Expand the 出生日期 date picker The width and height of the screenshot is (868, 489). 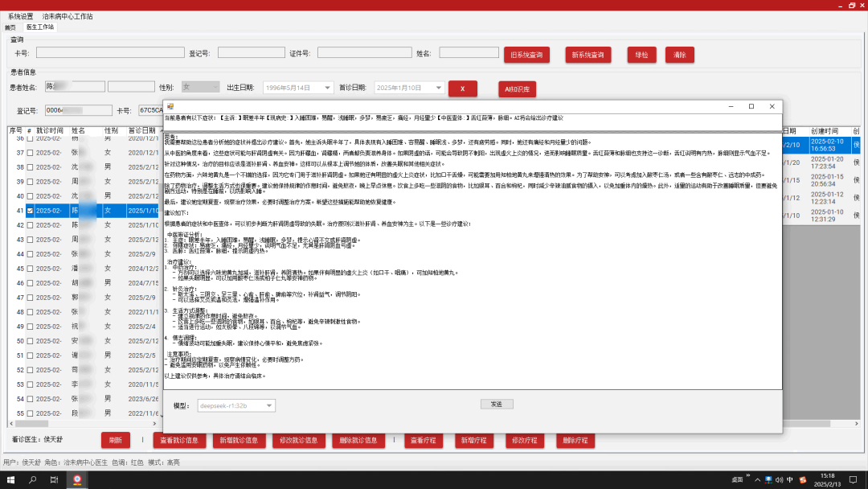[328, 88]
